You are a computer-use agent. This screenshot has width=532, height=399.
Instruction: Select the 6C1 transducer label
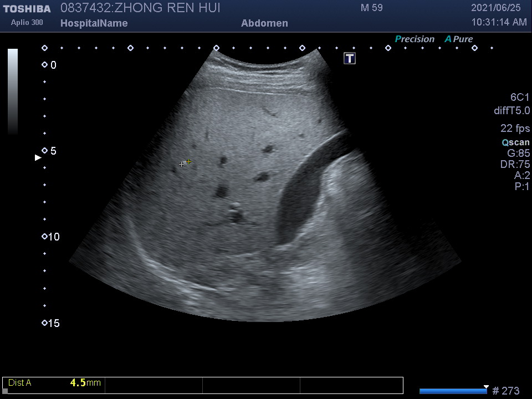519,98
